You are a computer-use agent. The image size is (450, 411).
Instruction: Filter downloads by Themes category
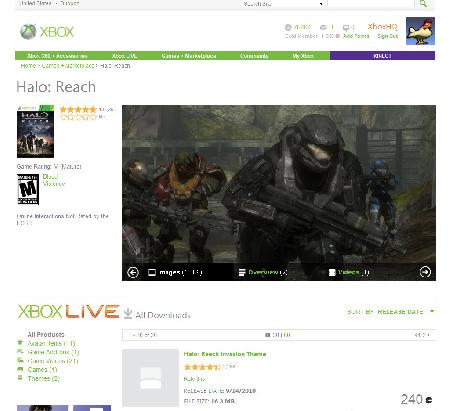[44, 378]
